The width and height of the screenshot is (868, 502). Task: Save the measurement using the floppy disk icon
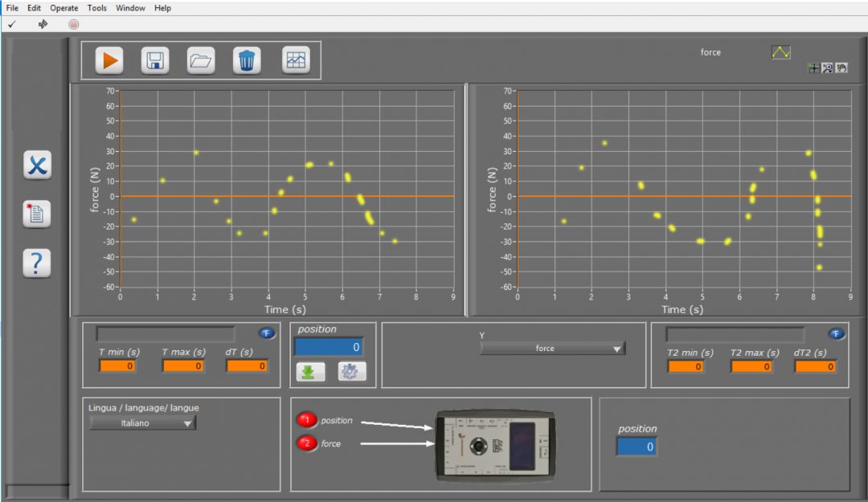click(155, 60)
